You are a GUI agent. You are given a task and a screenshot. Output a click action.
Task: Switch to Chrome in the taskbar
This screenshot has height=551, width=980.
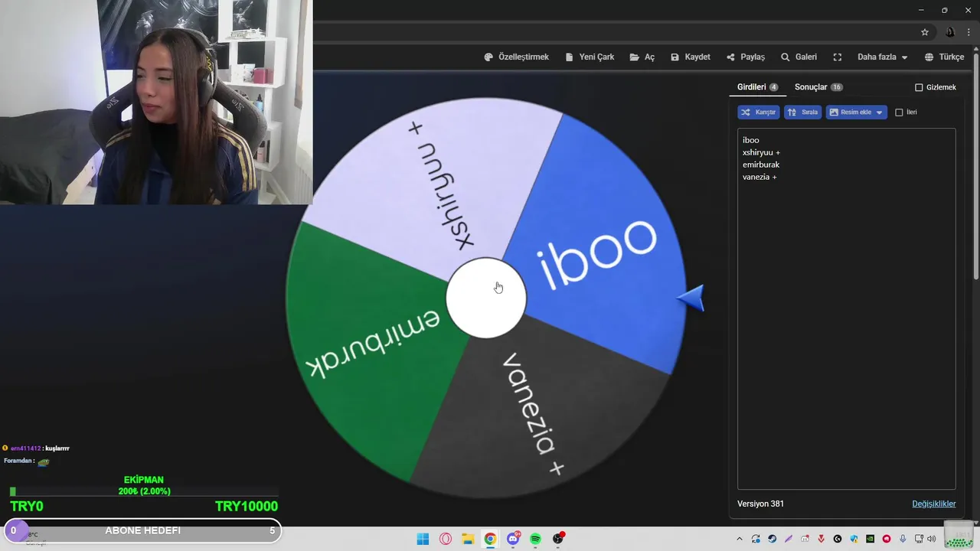[x=490, y=539]
